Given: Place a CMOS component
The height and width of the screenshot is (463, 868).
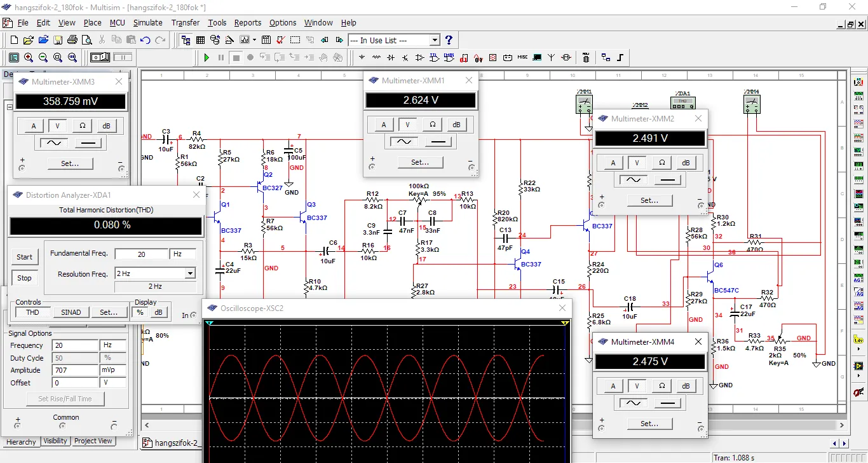Looking at the screenshot, I should (x=449, y=57).
